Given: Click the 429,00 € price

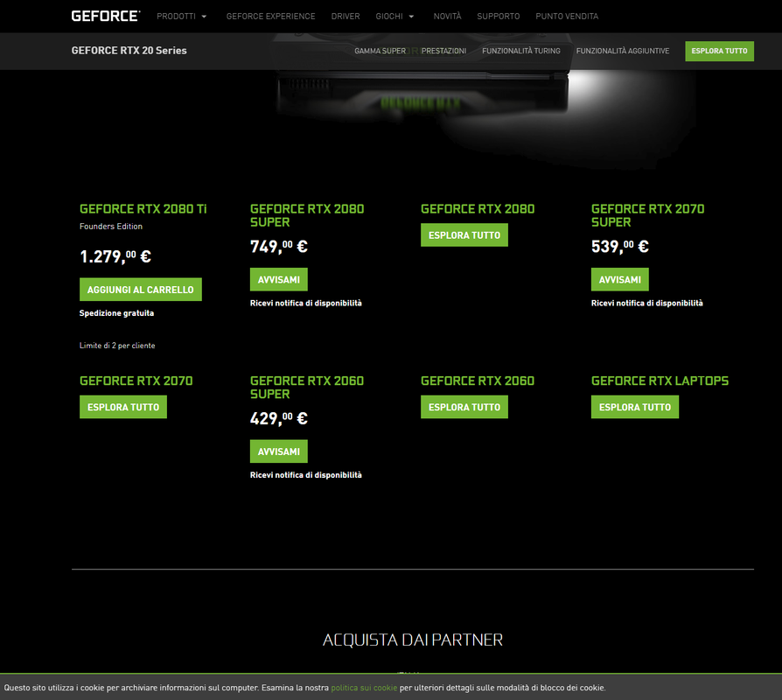Looking at the screenshot, I should click(279, 418).
